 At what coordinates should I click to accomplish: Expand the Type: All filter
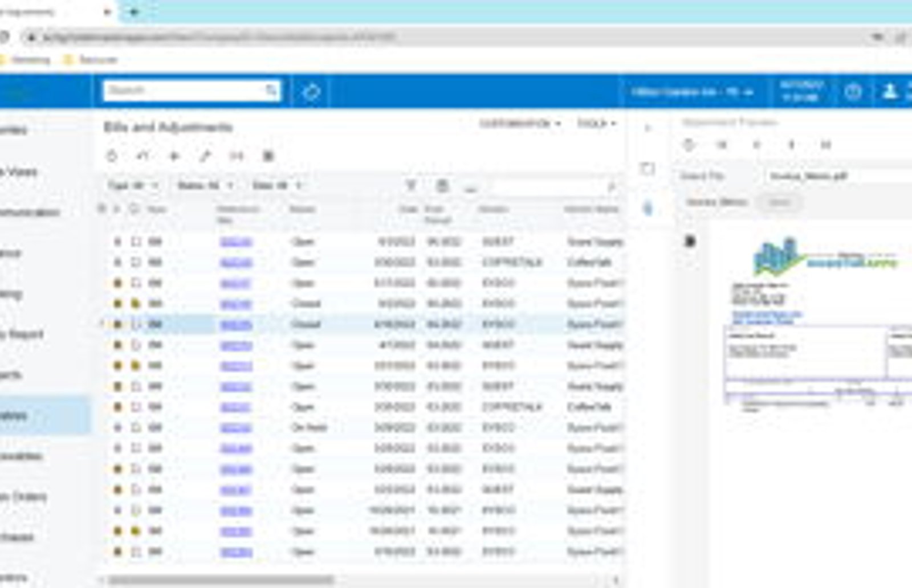pos(133,186)
